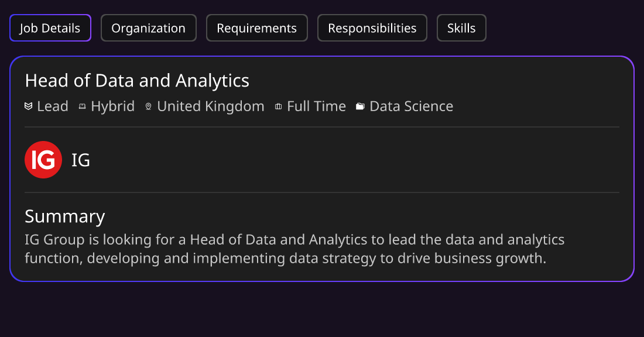Screen dimensions: 644x337
Task: Click the Hybrid work mode label
Action: click(113, 106)
